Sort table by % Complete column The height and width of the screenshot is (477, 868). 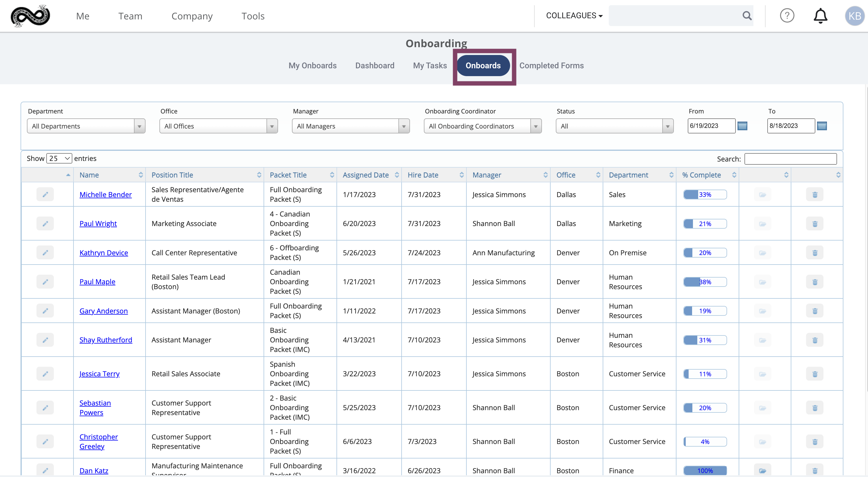pyautogui.click(x=707, y=175)
